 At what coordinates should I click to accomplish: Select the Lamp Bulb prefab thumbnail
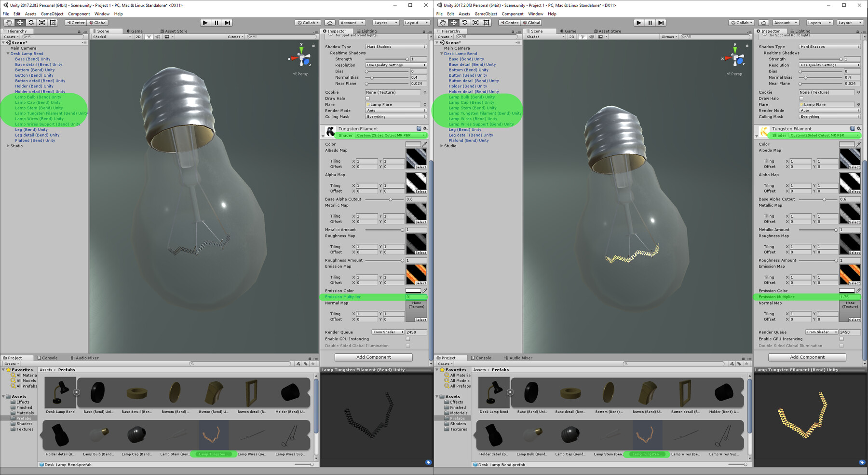98,434
